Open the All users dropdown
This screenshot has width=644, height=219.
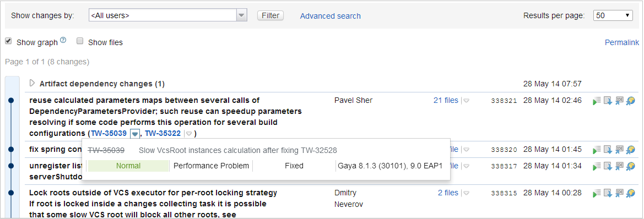pos(167,15)
